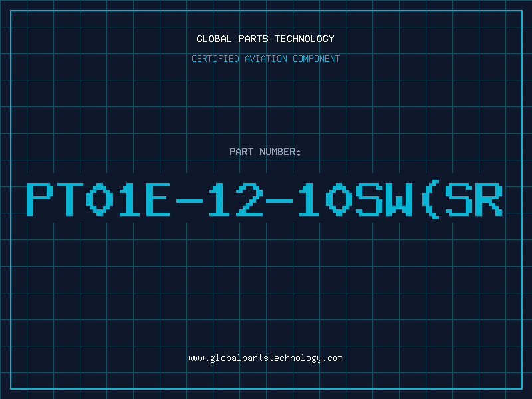Select the CERTIFIED AVIATION COMPONENT subtitle

pyautogui.click(x=265, y=59)
